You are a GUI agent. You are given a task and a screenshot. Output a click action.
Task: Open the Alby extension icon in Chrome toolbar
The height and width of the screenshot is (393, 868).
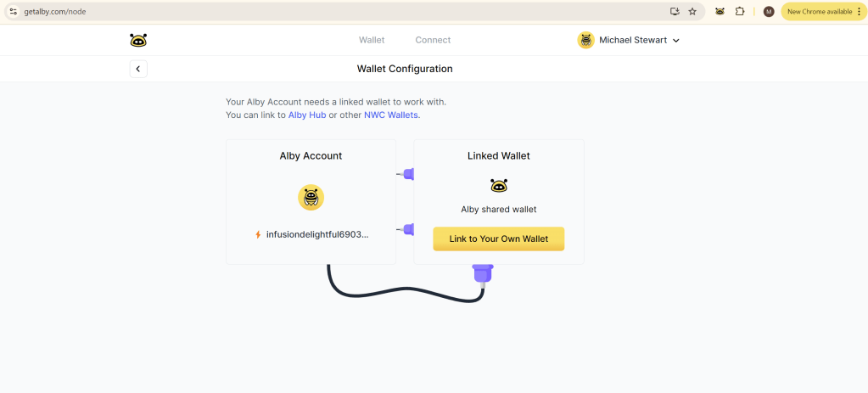720,12
